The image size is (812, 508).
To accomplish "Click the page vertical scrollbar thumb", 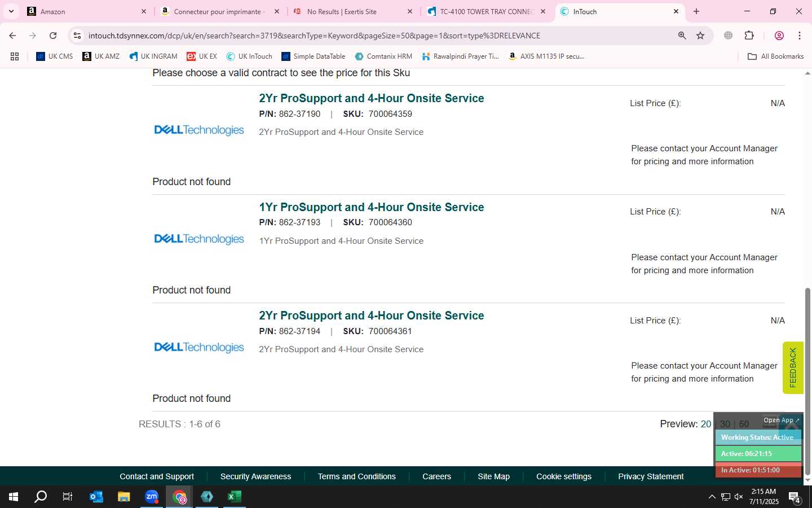I will click(807, 381).
